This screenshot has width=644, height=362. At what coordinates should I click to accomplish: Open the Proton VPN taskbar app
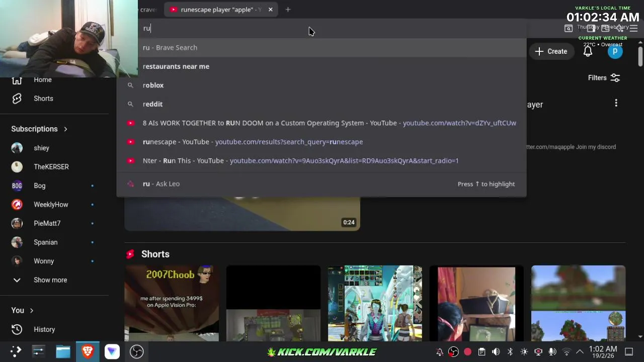click(x=112, y=351)
